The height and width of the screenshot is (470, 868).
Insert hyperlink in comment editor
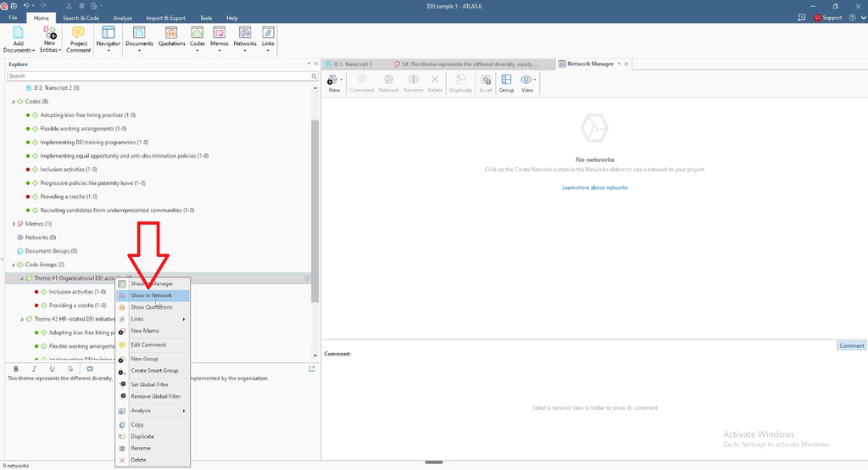pos(90,368)
